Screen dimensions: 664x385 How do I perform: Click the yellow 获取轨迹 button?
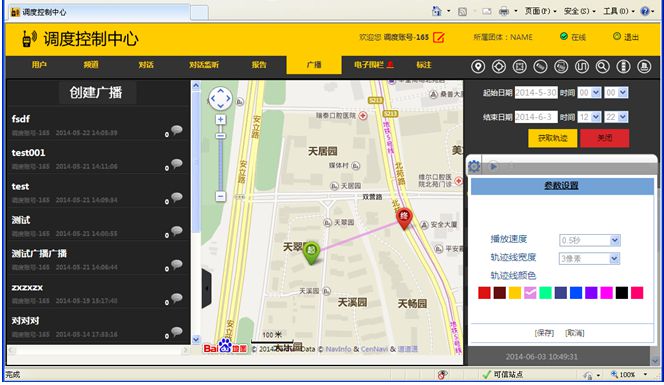click(x=552, y=138)
